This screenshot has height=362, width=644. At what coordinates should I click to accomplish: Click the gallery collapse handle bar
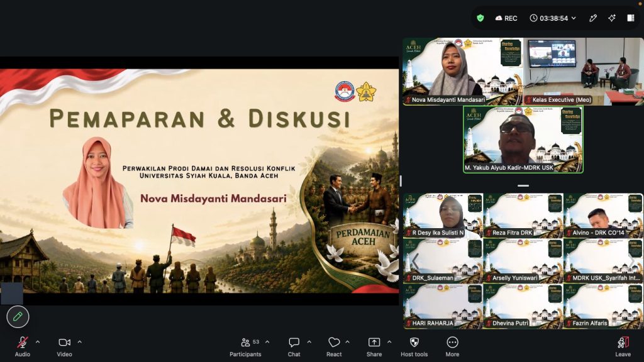[x=523, y=185]
